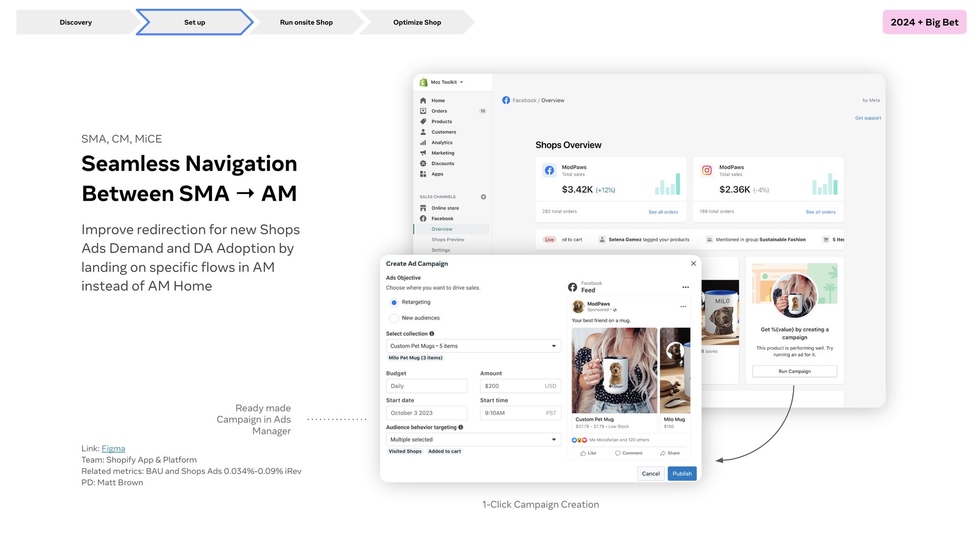Go to the Run onsite Shop step
The width and height of the screenshot is (980, 551).
[x=306, y=22]
